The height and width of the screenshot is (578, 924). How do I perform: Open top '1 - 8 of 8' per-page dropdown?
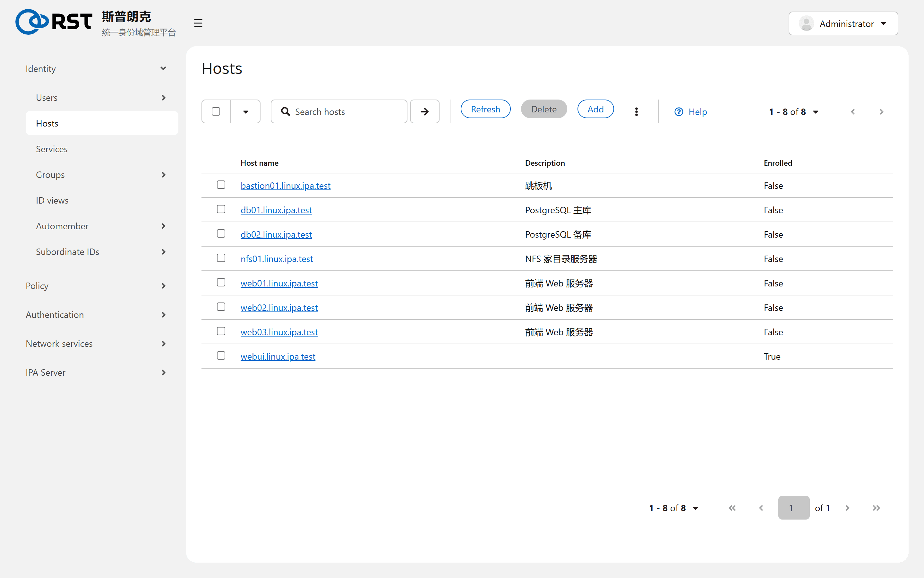(x=793, y=112)
